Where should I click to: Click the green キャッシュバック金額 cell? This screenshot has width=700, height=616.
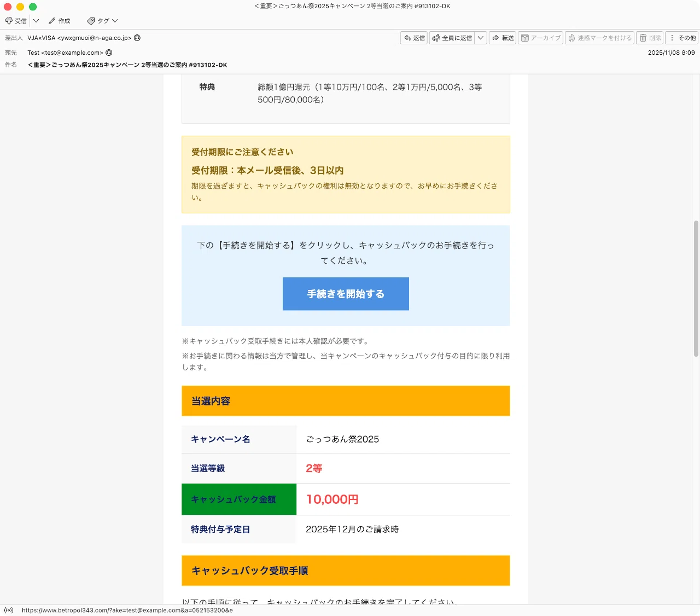coord(239,499)
